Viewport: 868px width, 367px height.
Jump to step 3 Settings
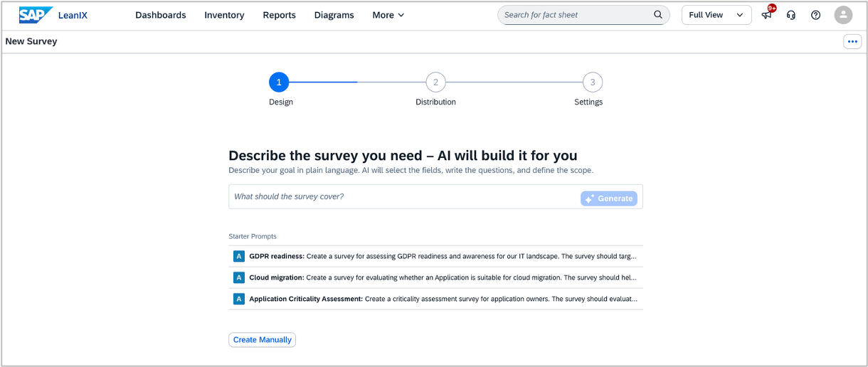pyautogui.click(x=592, y=83)
